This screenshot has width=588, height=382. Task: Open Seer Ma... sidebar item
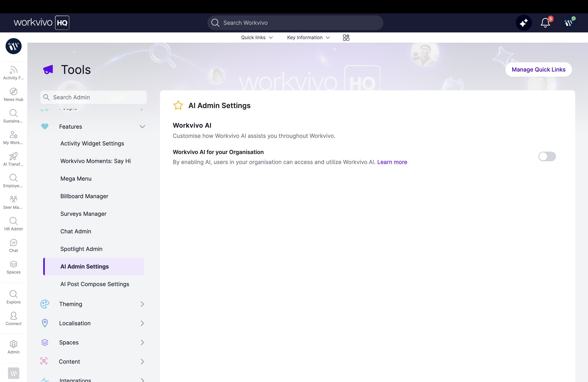(x=14, y=202)
